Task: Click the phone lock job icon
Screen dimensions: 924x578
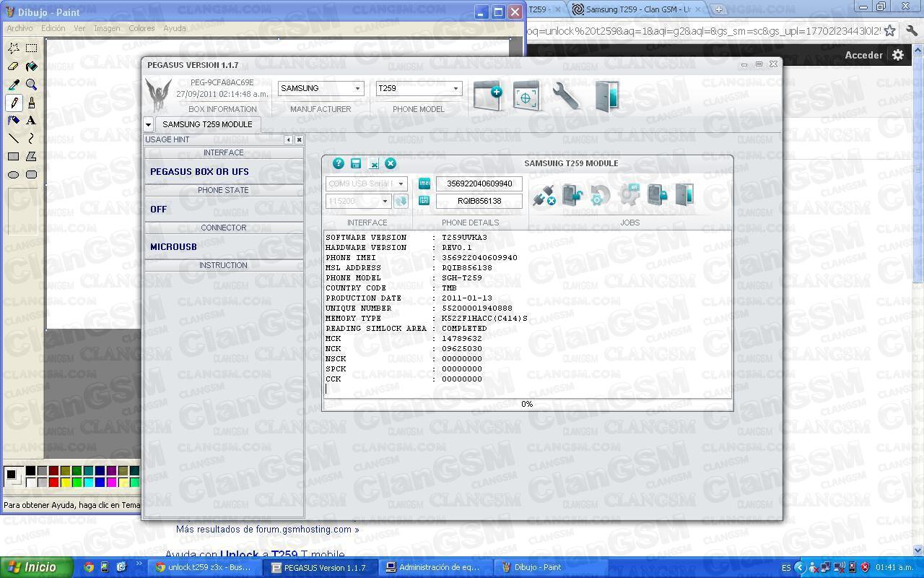Action: [657, 194]
